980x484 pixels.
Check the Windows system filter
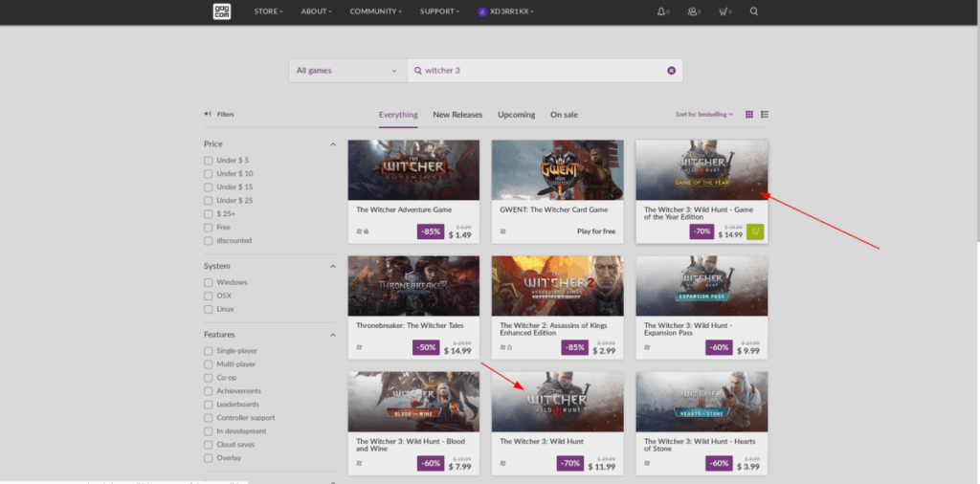coord(208,282)
